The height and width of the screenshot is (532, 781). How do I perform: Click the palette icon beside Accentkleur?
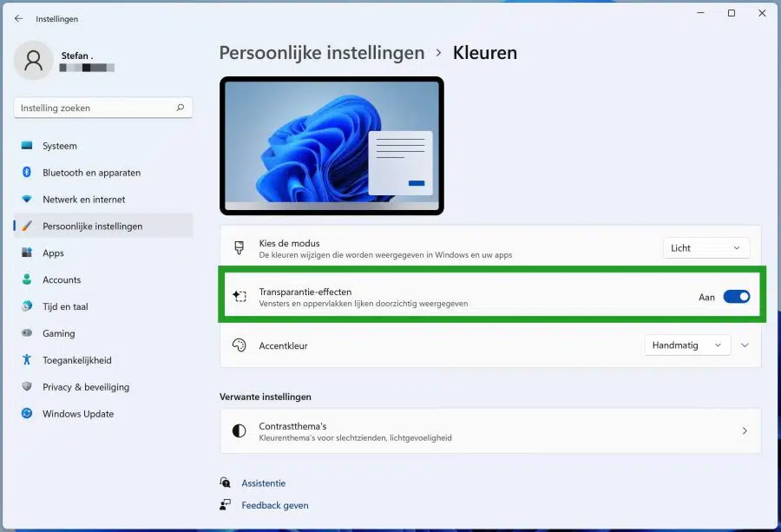coord(240,345)
